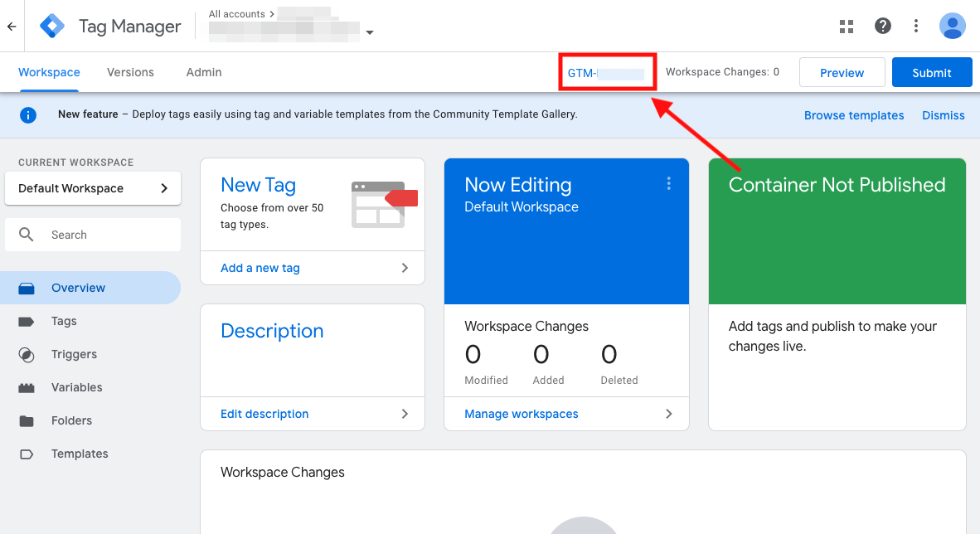Click the Container Not Published heading
Viewport: 980px width, 534px height.
837,184
